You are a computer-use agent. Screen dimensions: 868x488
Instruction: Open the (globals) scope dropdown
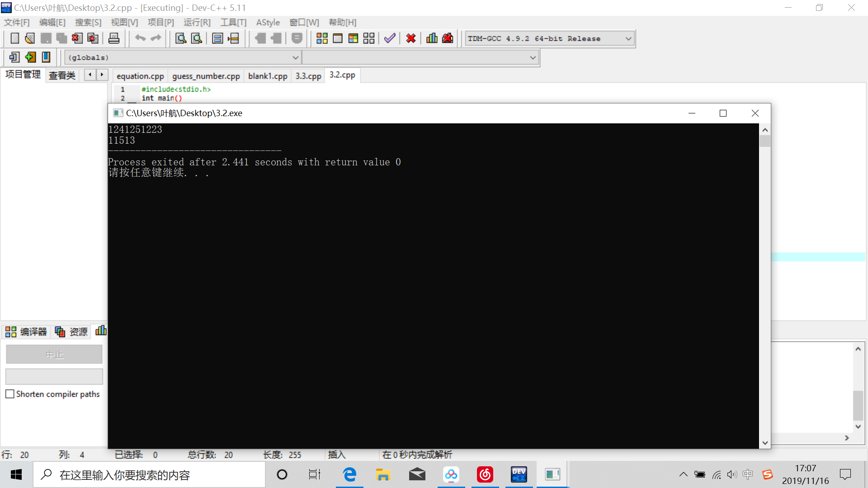click(295, 58)
